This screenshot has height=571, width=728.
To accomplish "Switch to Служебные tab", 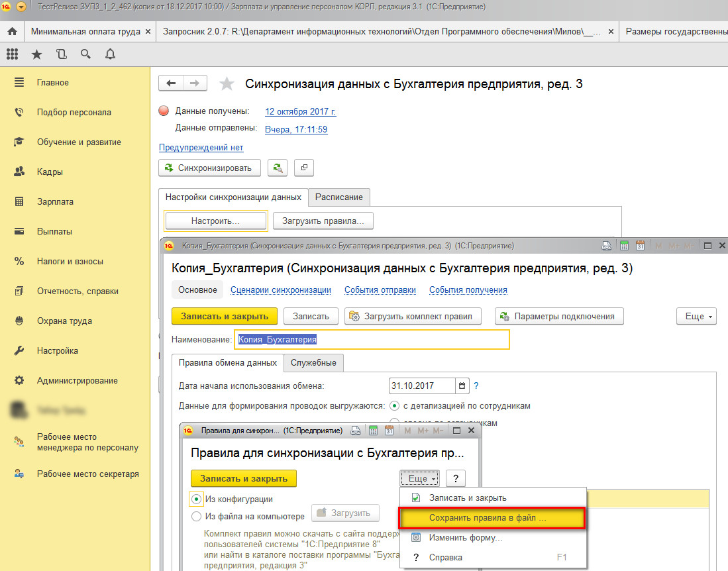I will 313,362.
